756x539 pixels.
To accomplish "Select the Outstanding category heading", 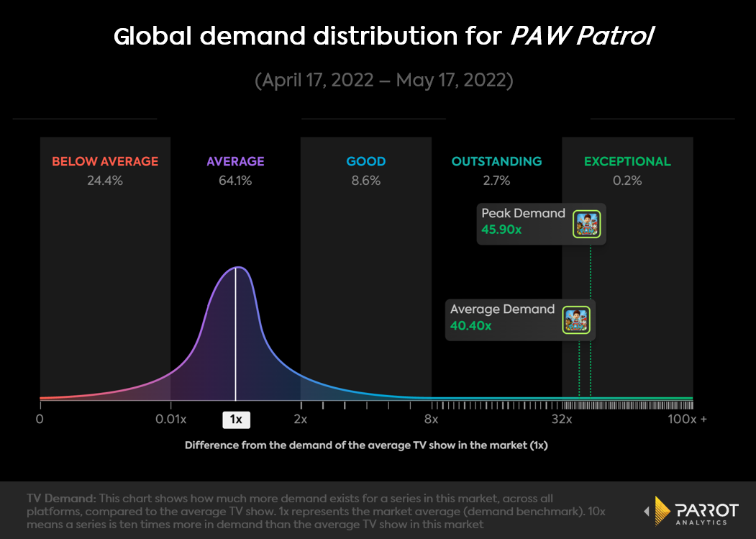I will point(496,161).
